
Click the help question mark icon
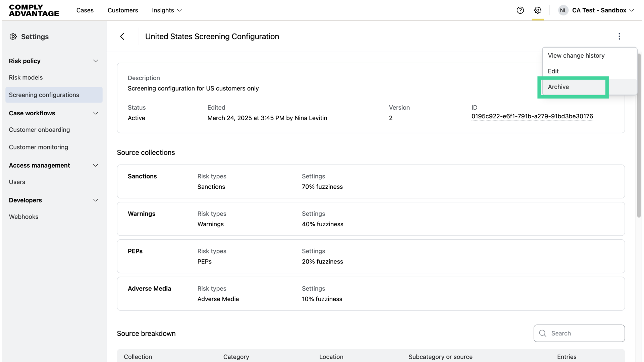(x=520, y=10)
